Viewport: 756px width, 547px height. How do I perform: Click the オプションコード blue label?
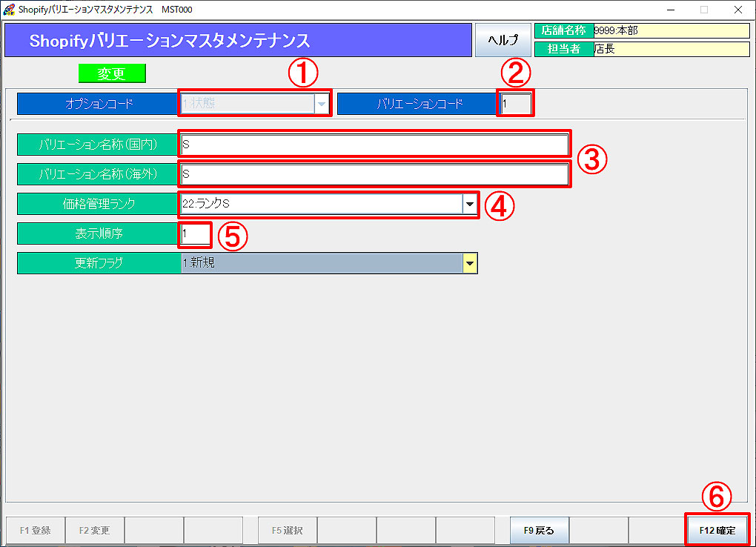tap(98, 104)
